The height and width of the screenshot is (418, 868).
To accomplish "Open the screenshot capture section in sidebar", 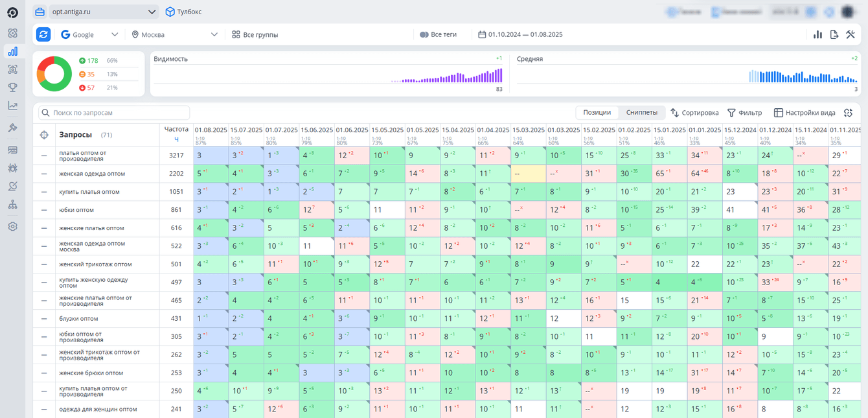I will point(12,69).
